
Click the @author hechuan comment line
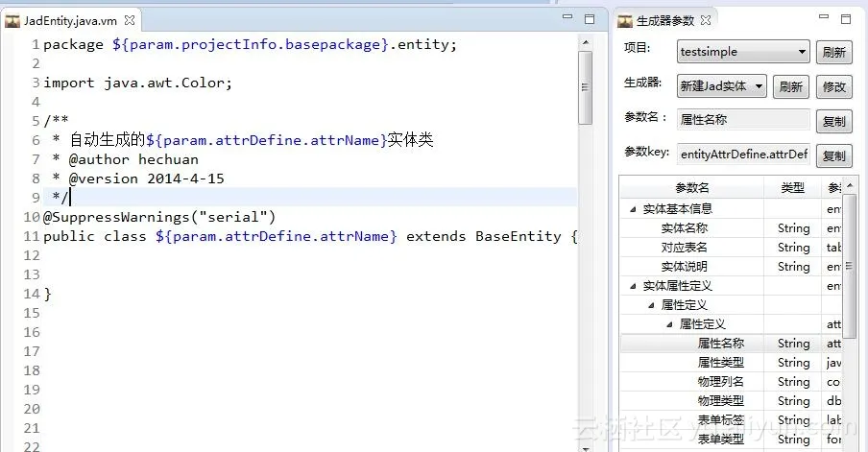(x=126, y=160)
